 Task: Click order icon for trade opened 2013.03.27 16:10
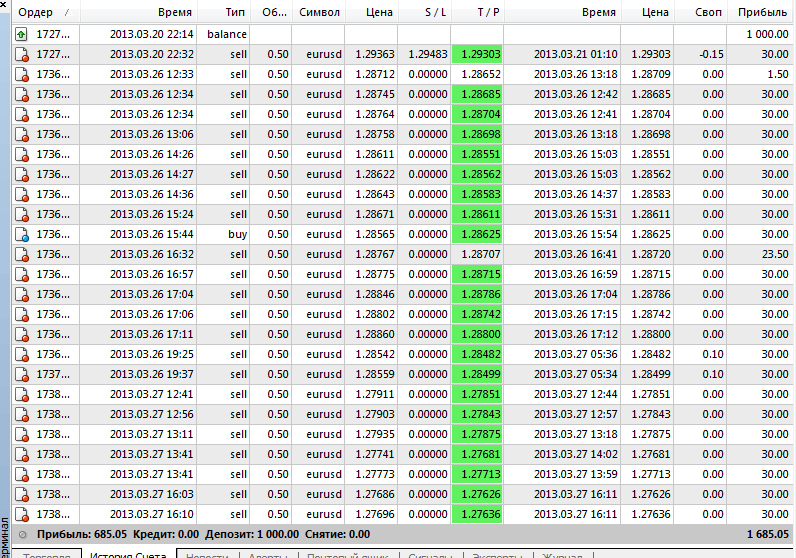(22, 515)
